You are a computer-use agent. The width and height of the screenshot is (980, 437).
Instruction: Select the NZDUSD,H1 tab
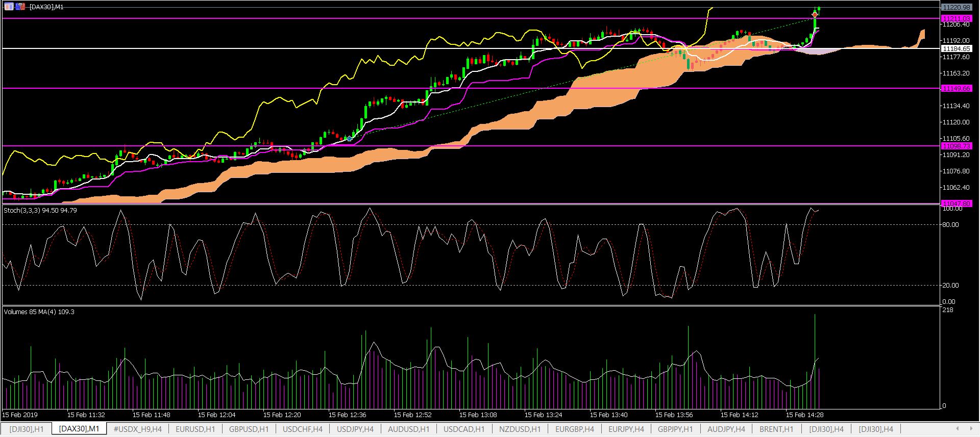click(x=520, y=429)
